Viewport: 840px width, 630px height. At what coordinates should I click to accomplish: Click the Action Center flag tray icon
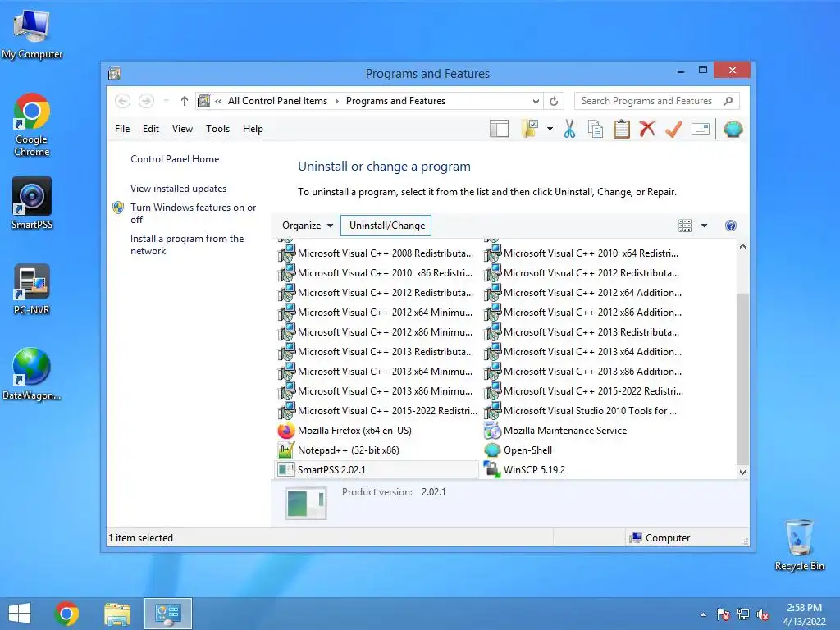pyautogui.click(x=724, y=614)
